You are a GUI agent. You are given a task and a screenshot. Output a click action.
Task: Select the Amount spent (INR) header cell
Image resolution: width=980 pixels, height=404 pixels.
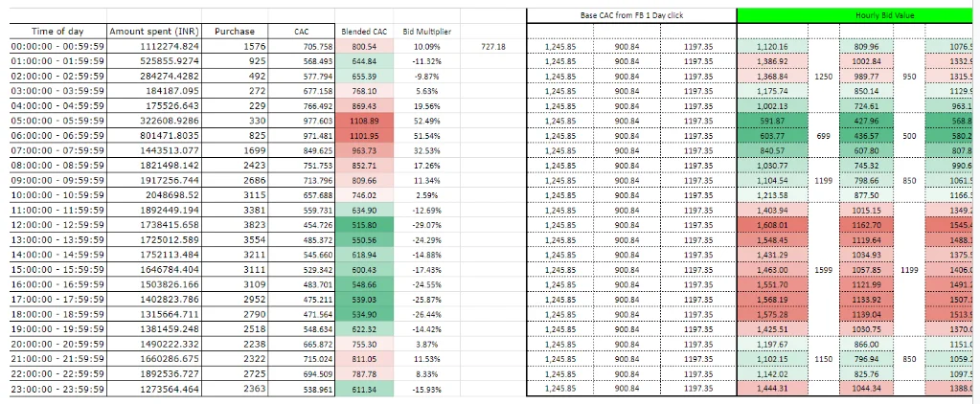tap(153, 32)
